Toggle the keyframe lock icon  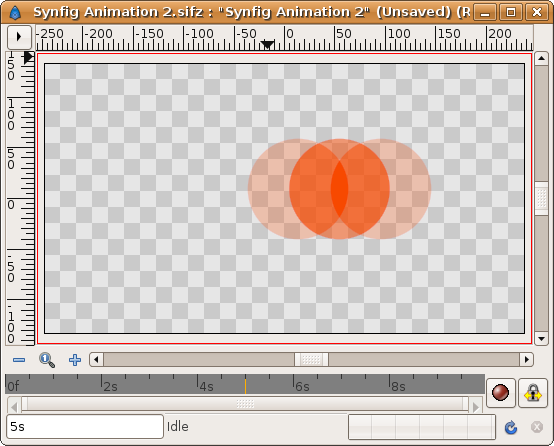click(533, 393)
